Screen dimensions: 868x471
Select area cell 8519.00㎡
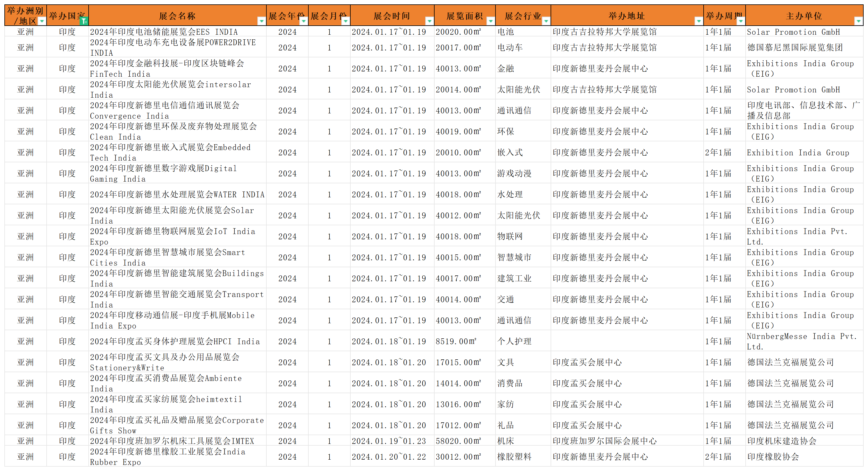click(465, 341)
